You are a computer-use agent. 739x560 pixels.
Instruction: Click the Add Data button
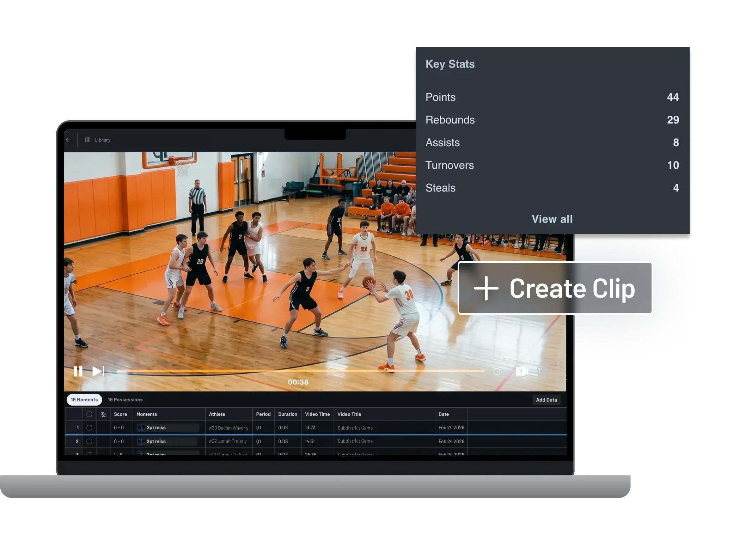pyautogui.click(x=546, y=400)
